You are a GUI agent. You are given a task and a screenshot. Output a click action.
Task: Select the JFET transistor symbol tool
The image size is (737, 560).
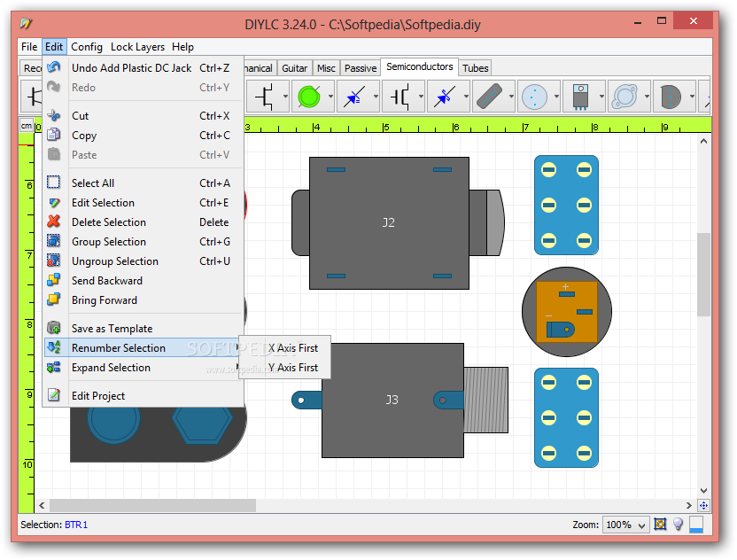pyautogui.click(x=264, y=97)
